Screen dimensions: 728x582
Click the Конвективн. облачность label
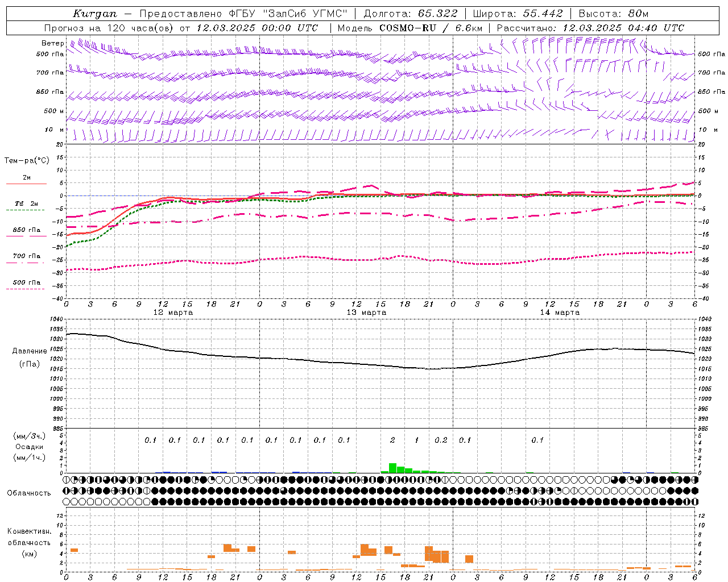tap(29, 537)
